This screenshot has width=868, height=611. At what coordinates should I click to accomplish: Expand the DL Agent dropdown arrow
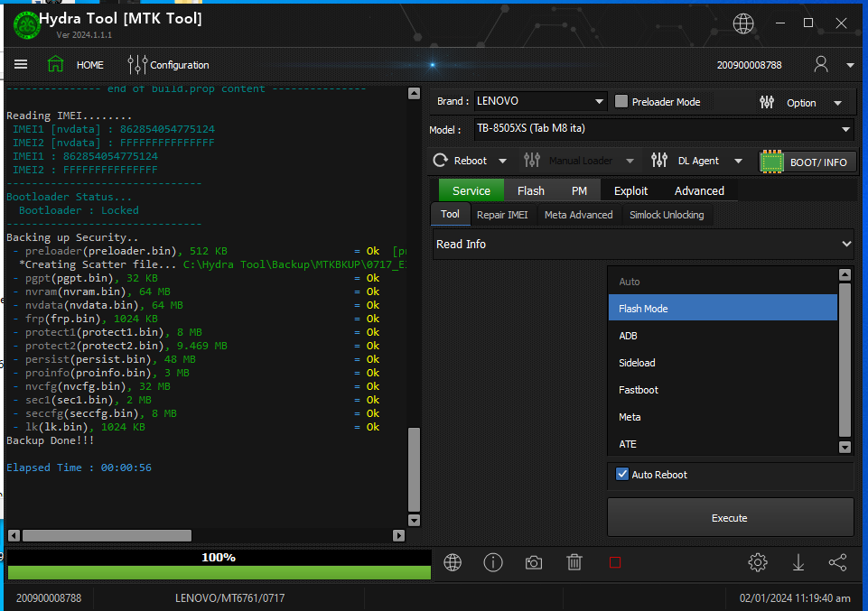(739, 161)
